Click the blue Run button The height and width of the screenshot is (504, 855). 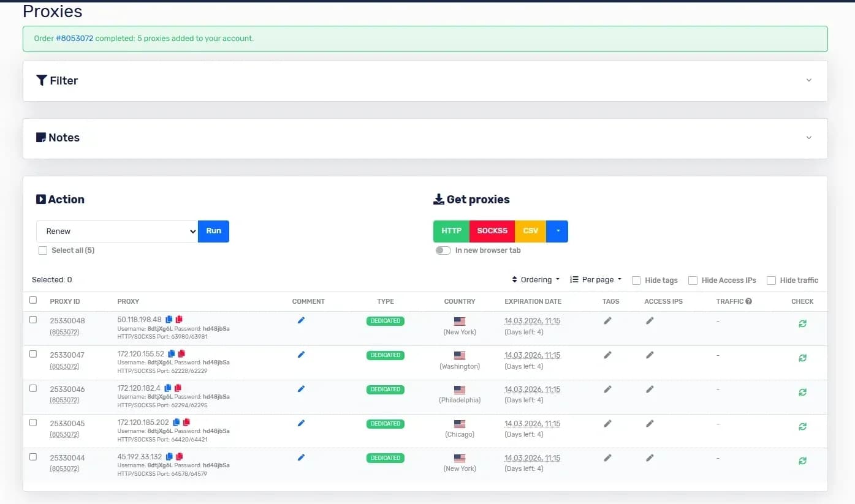213,231
